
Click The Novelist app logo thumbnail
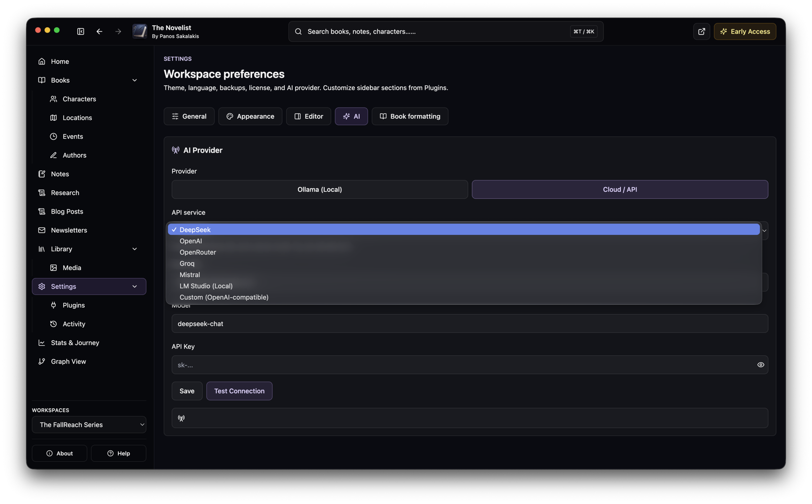pyautogui.click(x=140, y=31)
